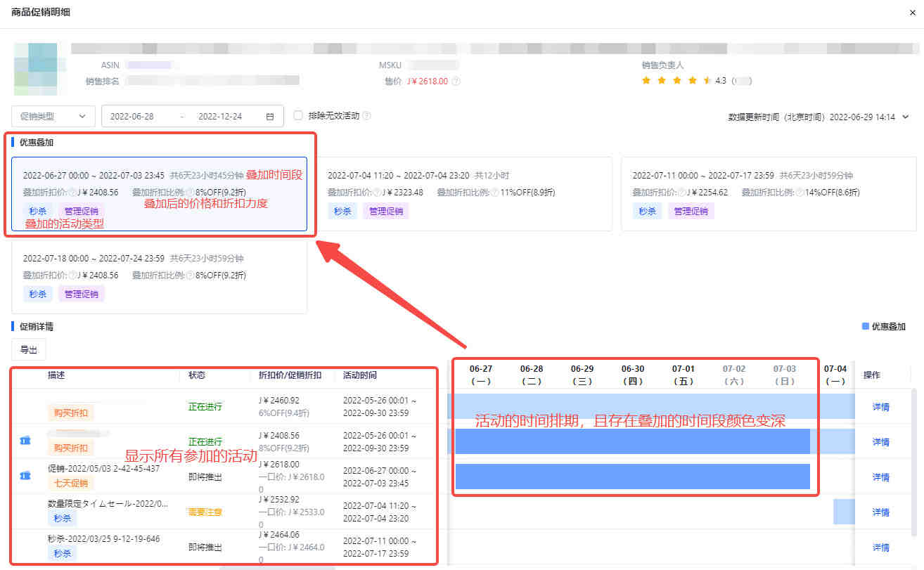Click 叠加折扣比例 help icon in 2022-07-18 card

click(x=190, y=276)
